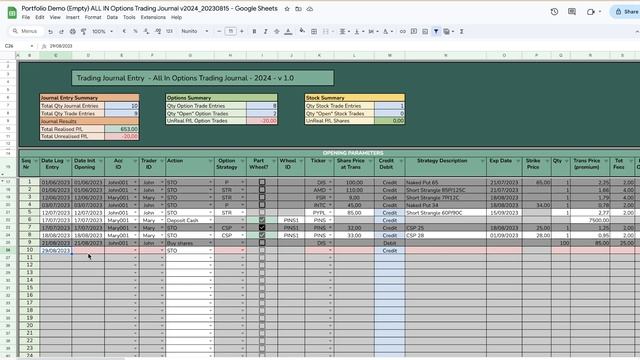Viewport: 640px width, 360px height.
Task: Select the cell containing 29/08/2023 in row 10
Action: tap(56, 251)
